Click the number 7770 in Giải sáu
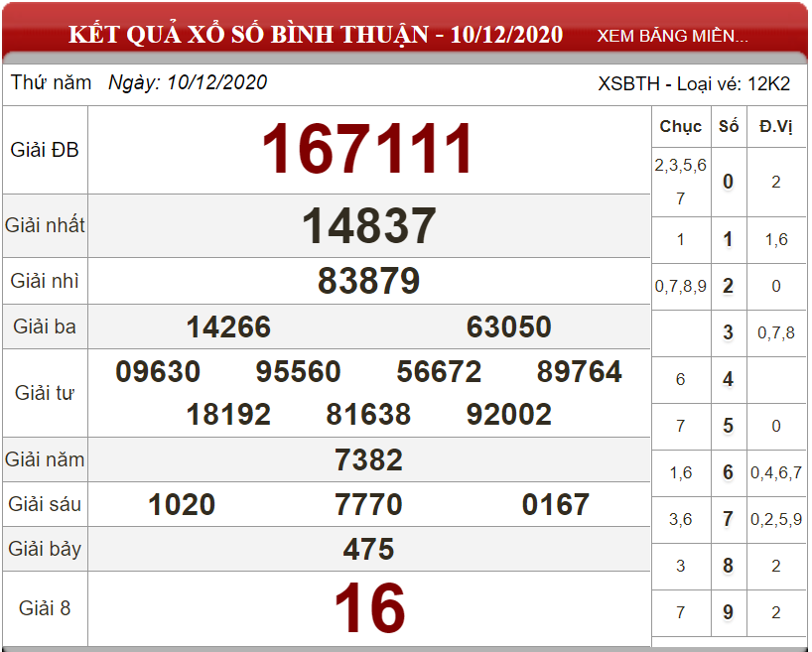The height and width of the screenshot is (652, 812). (368, 504)
